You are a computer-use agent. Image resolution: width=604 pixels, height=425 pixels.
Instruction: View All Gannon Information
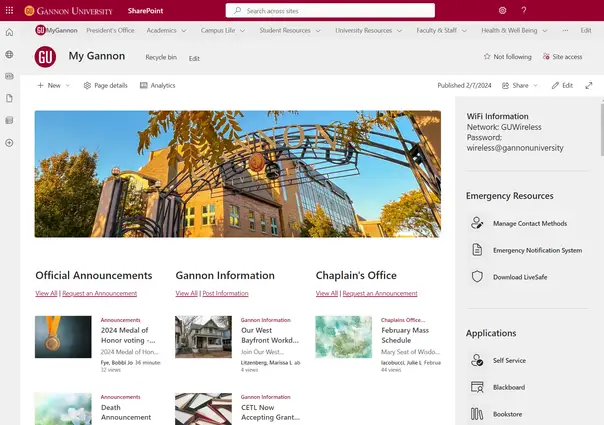click(x=186, y=293)
